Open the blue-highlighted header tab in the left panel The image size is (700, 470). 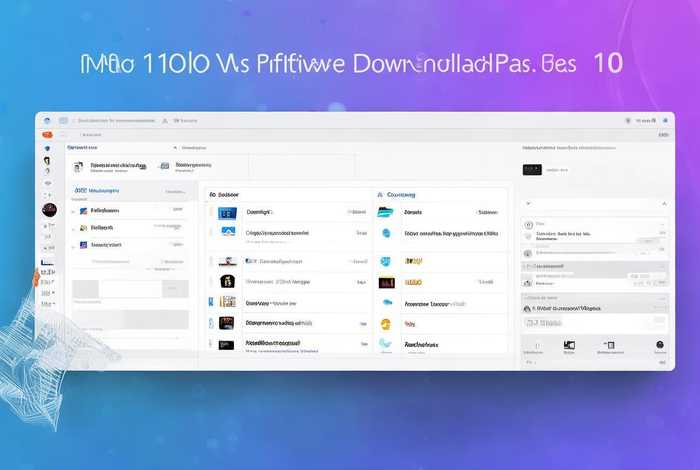click(x=95, y=189)
